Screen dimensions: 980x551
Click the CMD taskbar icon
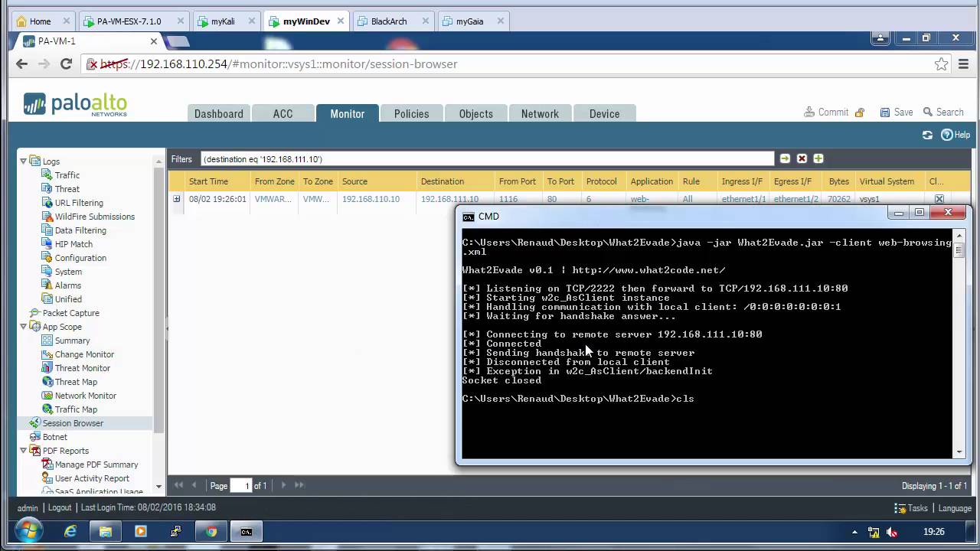(x=247, y=532)
